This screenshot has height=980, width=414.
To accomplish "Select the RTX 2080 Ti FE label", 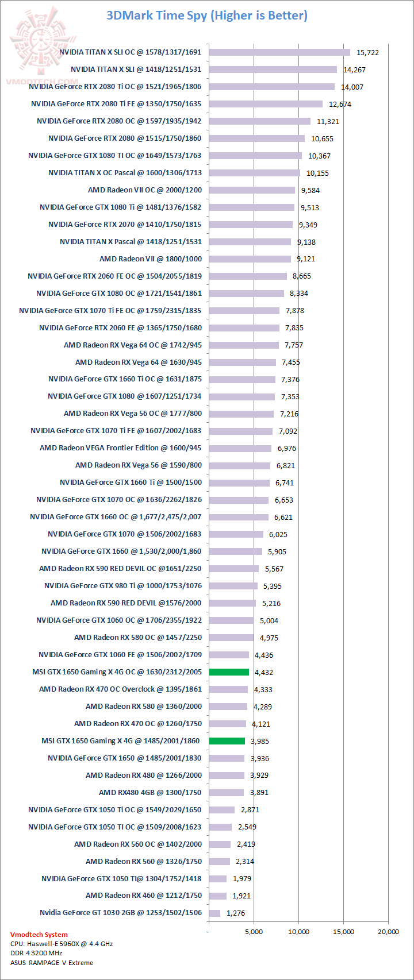I will [x=116, y=104].
